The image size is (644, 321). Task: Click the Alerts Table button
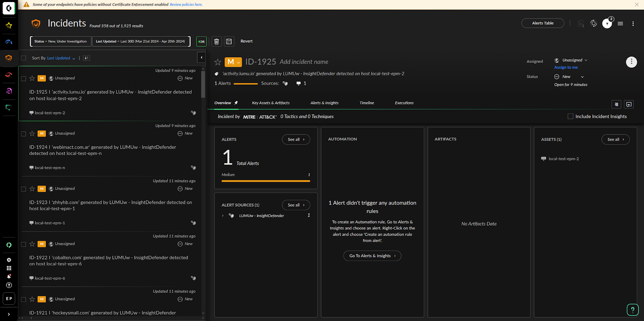point(542,23)
